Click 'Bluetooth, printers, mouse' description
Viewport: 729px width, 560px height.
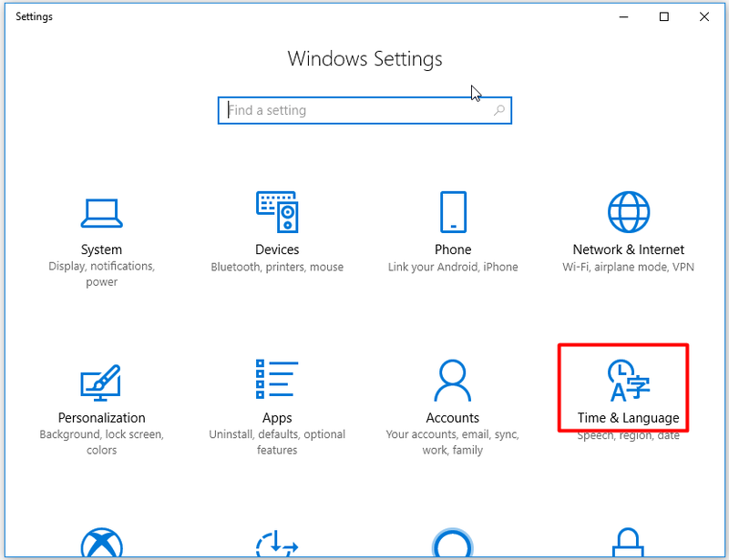coord(277,267)
